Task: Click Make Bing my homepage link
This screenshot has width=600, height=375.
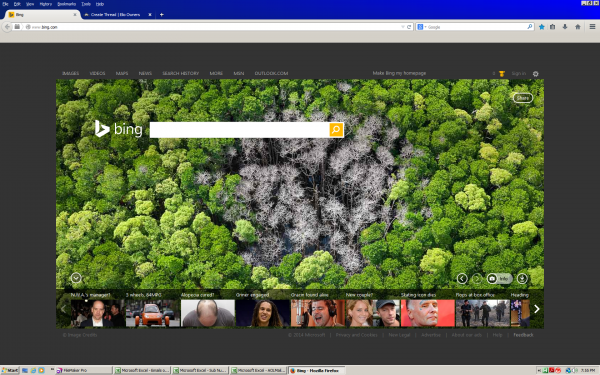Action: 399,73
